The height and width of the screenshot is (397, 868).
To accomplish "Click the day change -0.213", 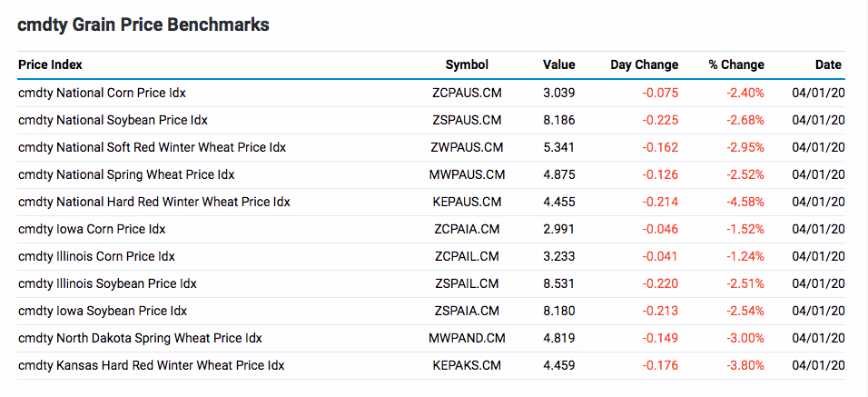I will pyautogui.click(x=660, y=311).
